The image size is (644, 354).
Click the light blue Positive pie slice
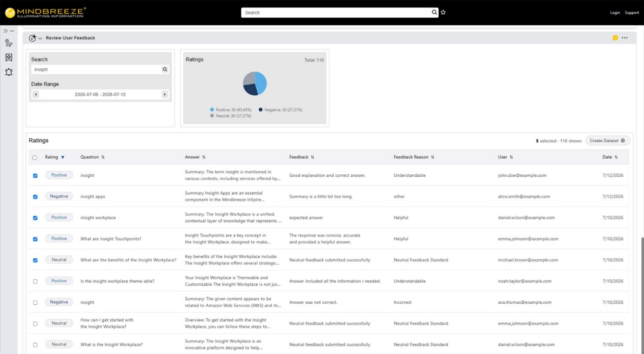pyautogui.click(x=262, y=82)
